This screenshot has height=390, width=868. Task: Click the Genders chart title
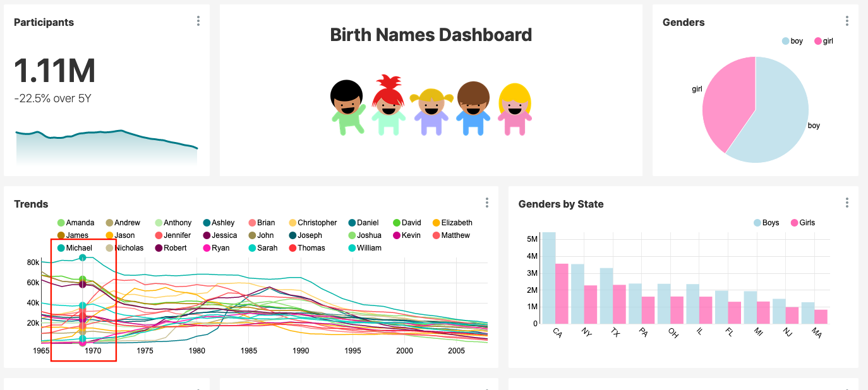[x=684, y=22]
